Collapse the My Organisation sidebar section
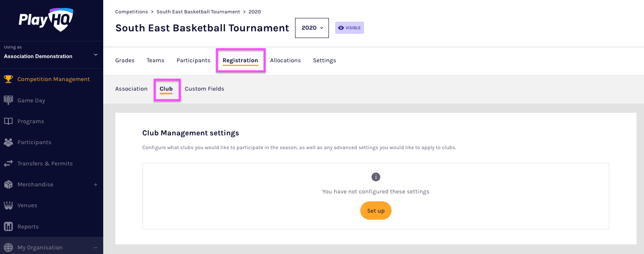Viewport: 644px width, 254px height. click(x=96, y=247)
